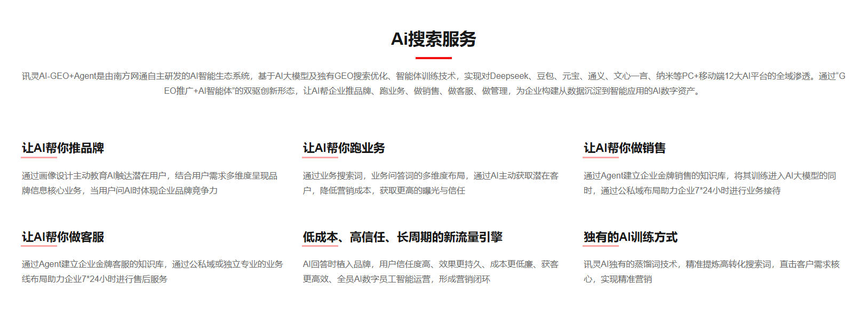868x315 pixels.
Task: Click pink underline beneath 让AI帮你做销售
Action: pyautogui.click(x=601, y=157)
